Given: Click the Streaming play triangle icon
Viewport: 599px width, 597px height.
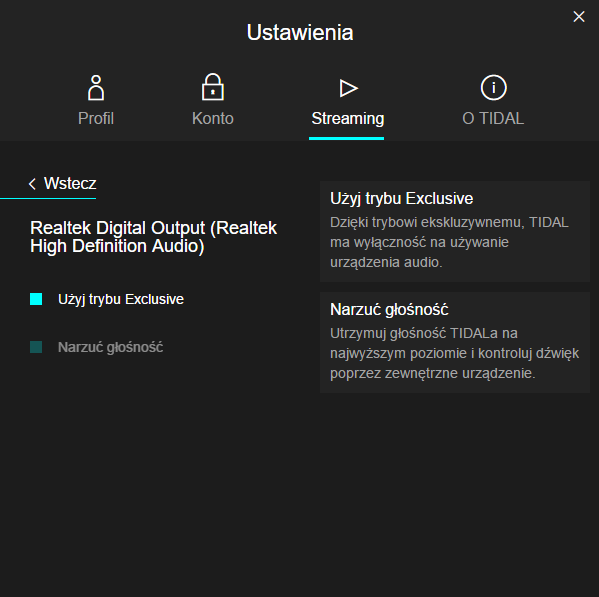Looking at the screenshot, I should (x=348, y=88).
